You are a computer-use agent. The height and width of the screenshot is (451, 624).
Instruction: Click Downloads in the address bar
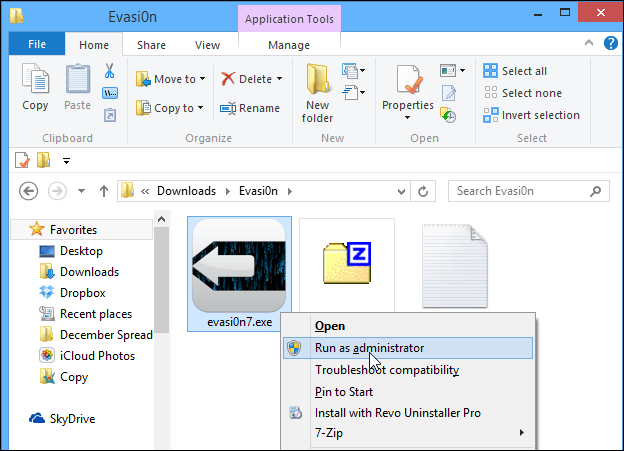pyautogui.click(x=186, y=191)
